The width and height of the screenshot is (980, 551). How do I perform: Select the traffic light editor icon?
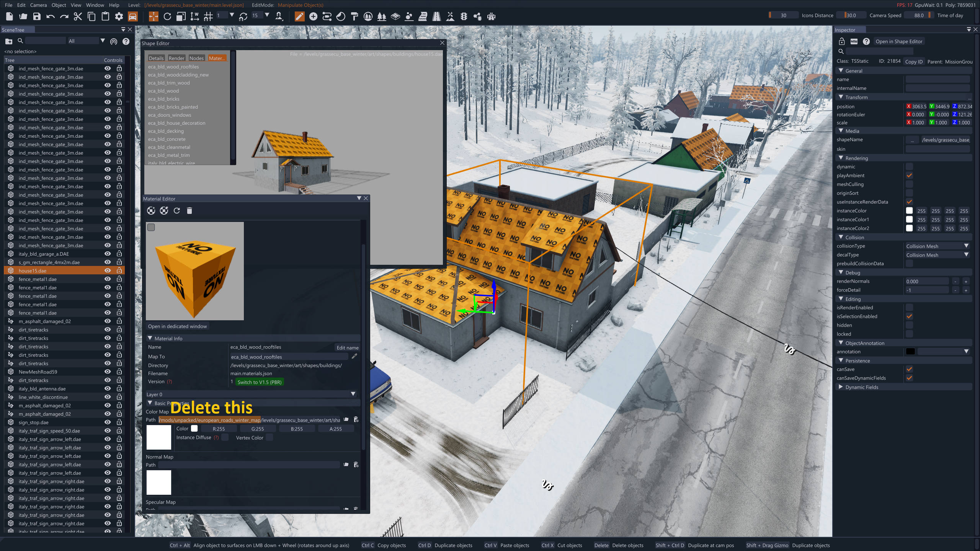464,16
